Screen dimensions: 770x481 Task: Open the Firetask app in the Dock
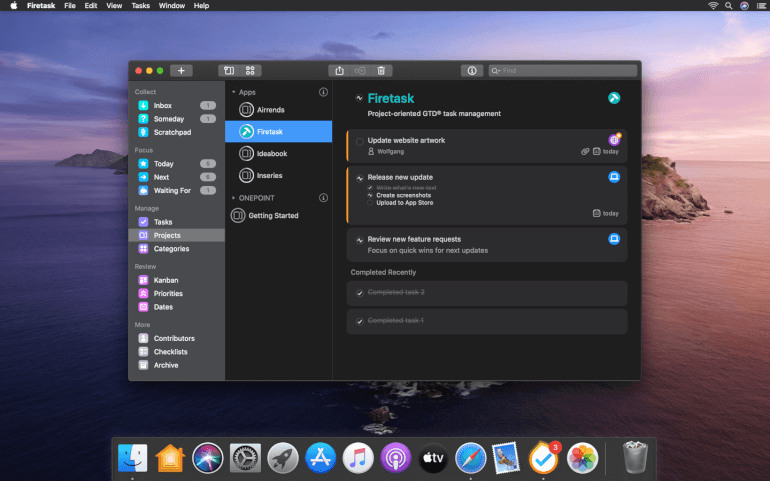click(544, 458)
